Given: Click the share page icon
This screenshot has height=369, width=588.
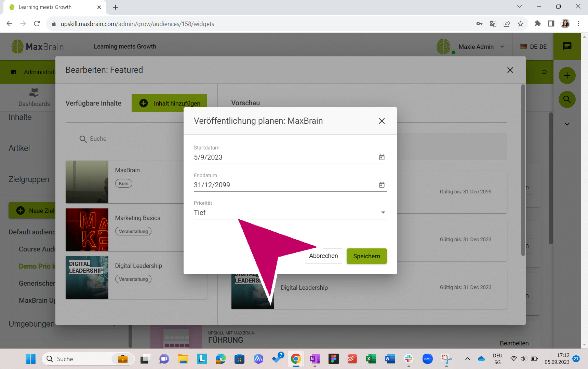Looking at the screenshot, I should [507, 24].
